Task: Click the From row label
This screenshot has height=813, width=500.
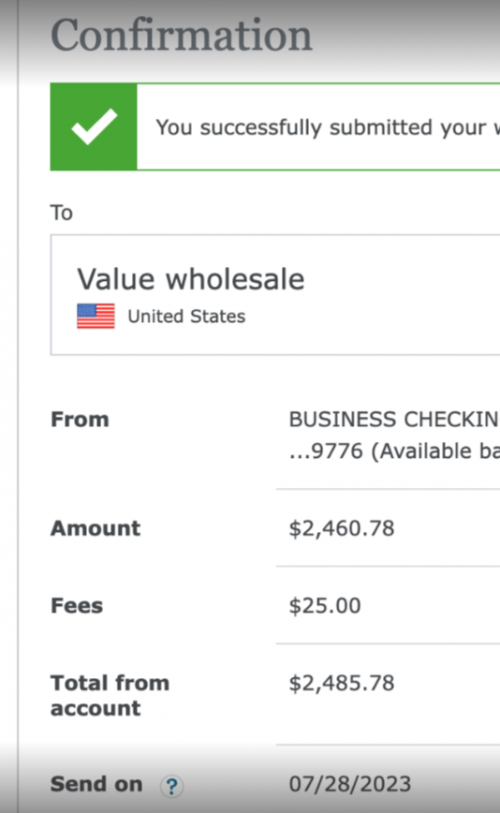Action: pos(80,419)
